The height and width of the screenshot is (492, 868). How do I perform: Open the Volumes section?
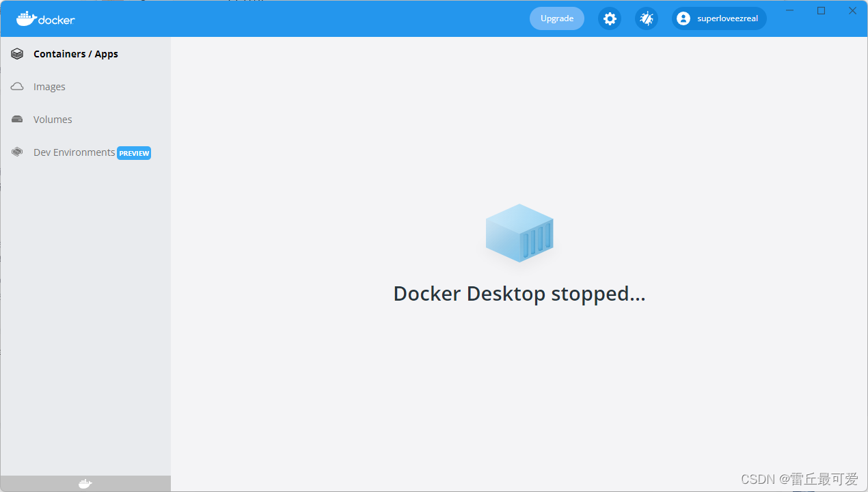52,119
